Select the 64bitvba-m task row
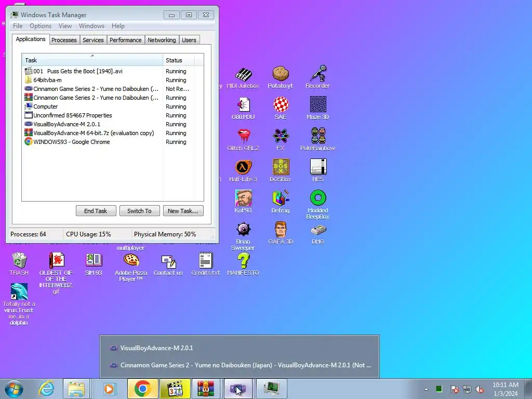This screenshot has width=532, height=399. coord(113,80)
